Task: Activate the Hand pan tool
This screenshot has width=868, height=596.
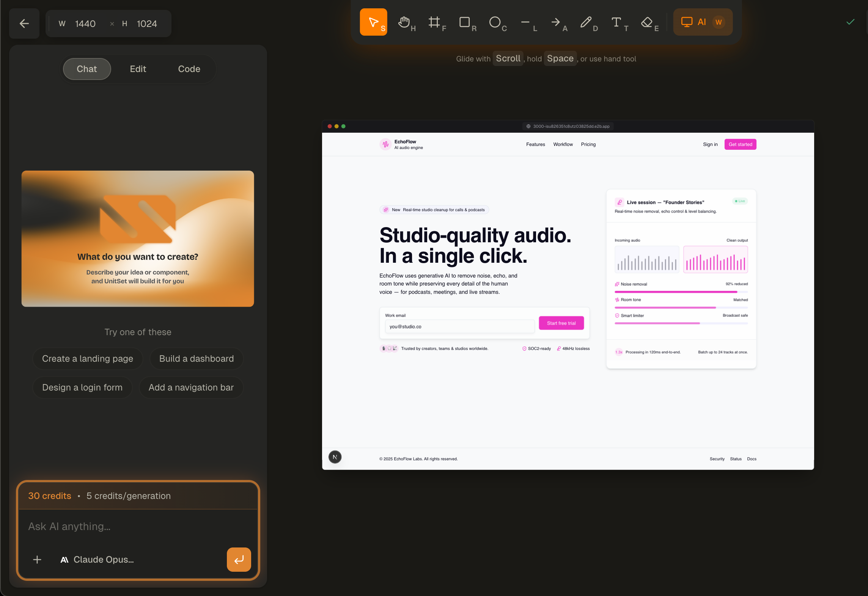Action: [x=404, y=22]
